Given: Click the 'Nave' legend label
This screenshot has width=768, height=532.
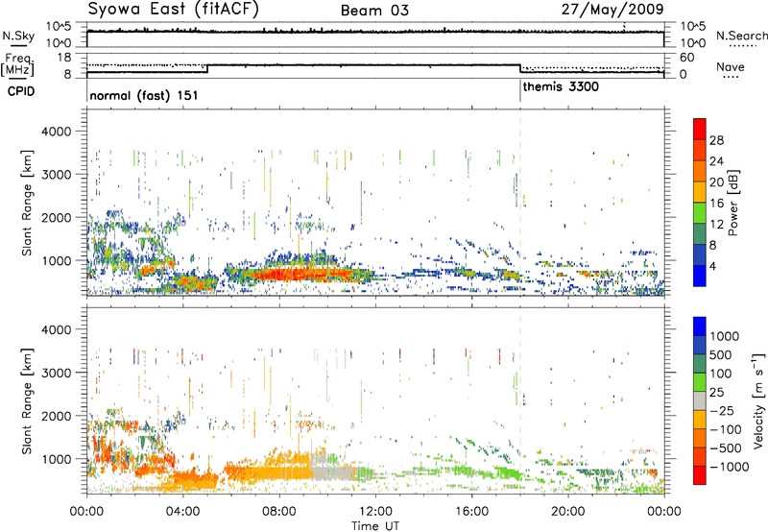Looking at the screenshot, I should (731, 66).
